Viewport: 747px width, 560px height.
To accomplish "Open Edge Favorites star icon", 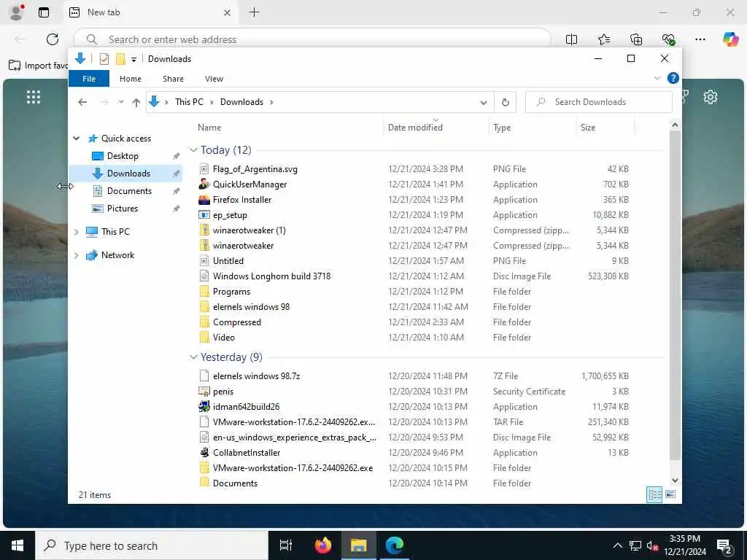I will point(604,39).
